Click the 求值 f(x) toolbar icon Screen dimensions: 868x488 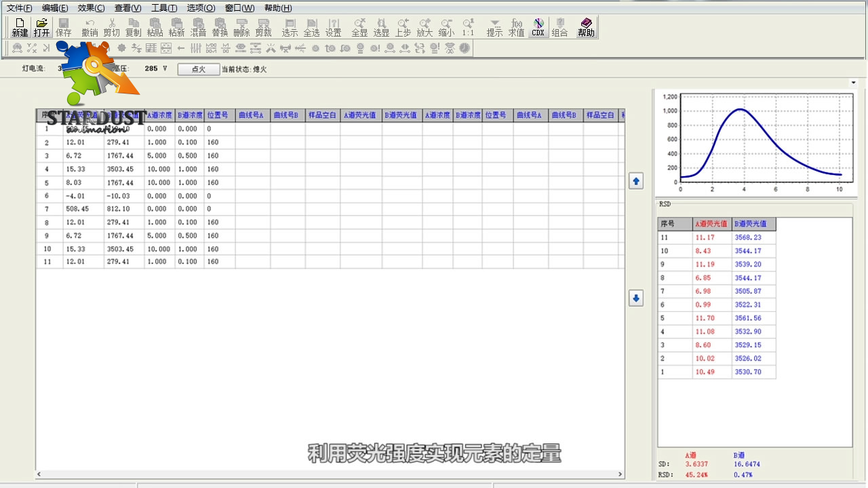click(x=516, y=27)
